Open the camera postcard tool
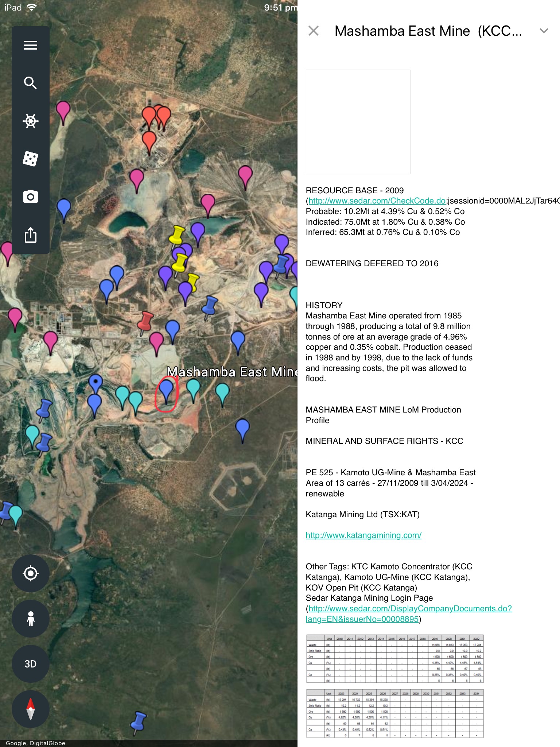Screen dimensions: 560x747 pos(31,197)
